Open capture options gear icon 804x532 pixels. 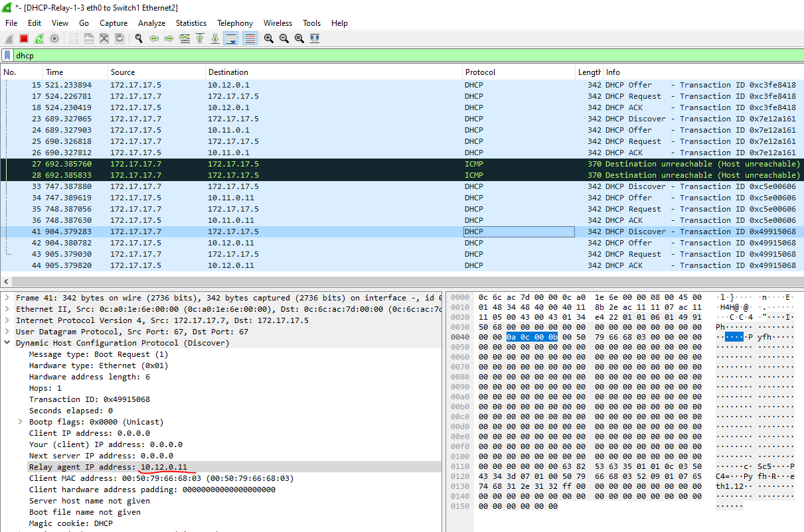54,39
